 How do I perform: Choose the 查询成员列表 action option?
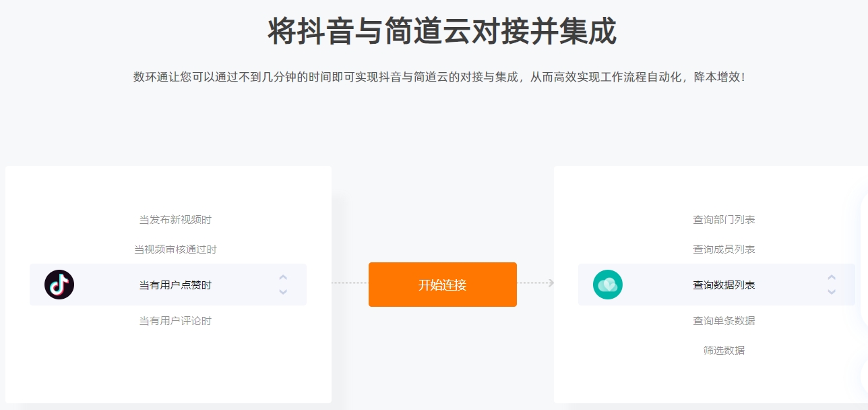pos(724,250)
